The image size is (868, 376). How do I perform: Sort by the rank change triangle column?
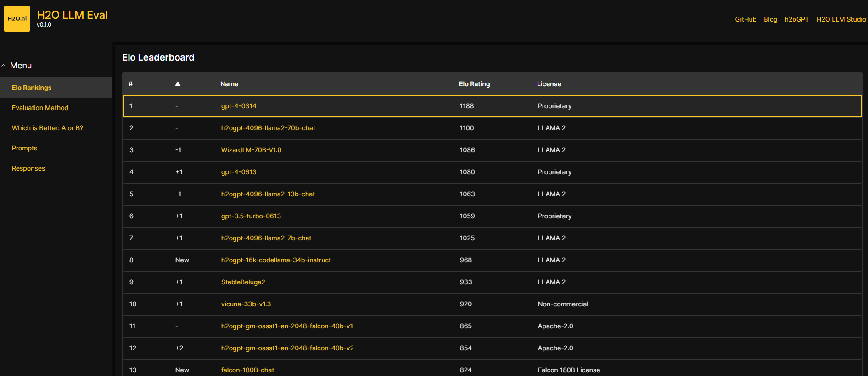click(178, 84)
